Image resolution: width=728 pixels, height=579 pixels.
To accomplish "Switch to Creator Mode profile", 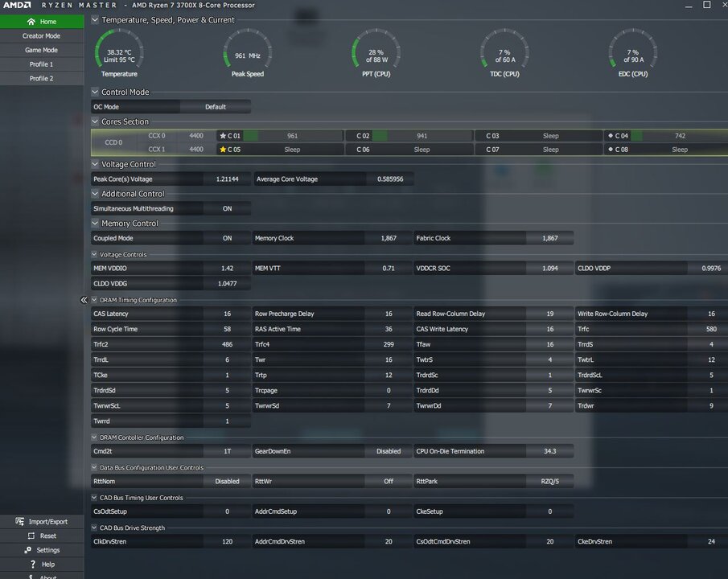I will click(x=41, y=36).
